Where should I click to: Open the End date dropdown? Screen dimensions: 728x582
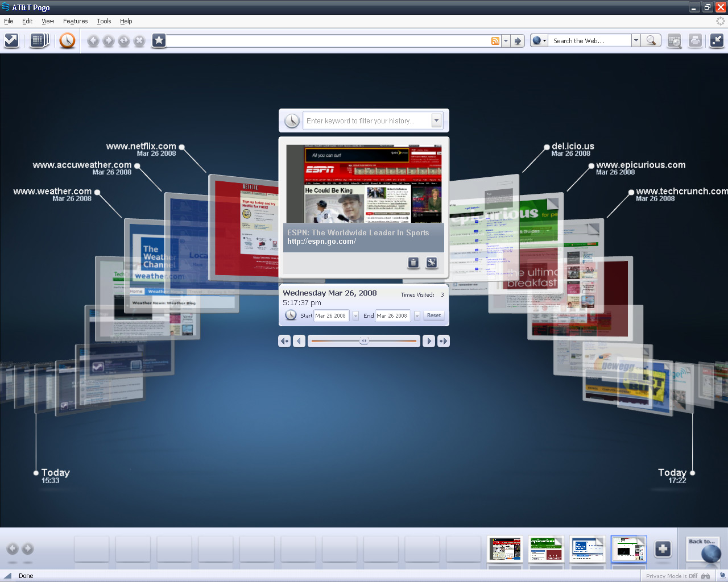[x=417, y=316]
